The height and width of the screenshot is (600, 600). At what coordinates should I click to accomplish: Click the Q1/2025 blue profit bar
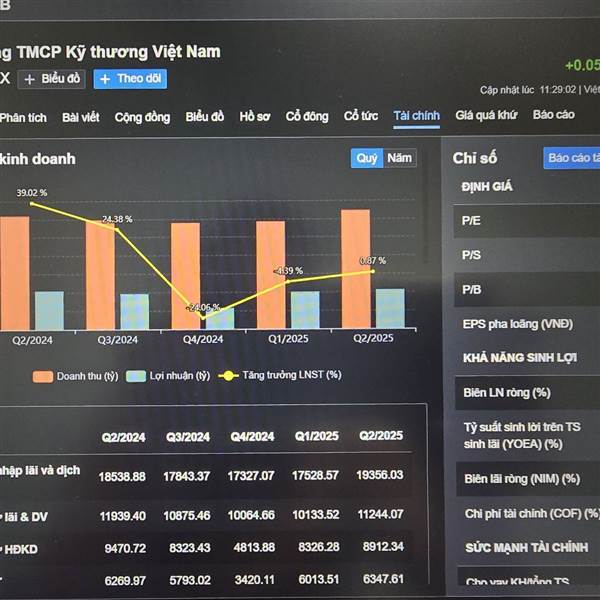[x=305, y=310]
